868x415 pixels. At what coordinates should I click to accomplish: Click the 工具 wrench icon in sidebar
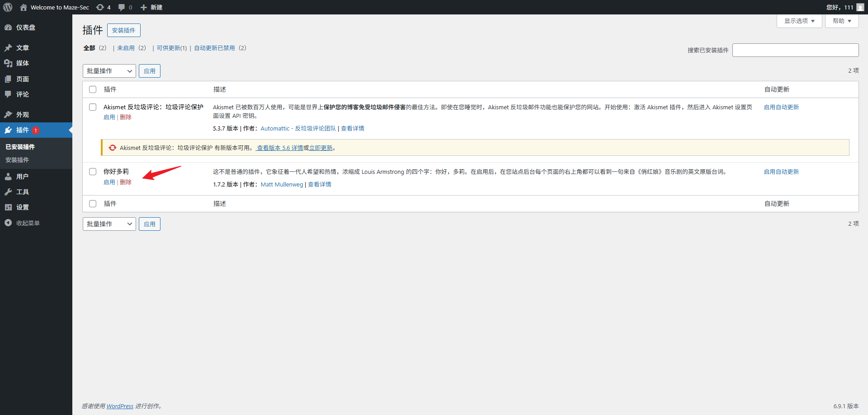coord(8,192)
